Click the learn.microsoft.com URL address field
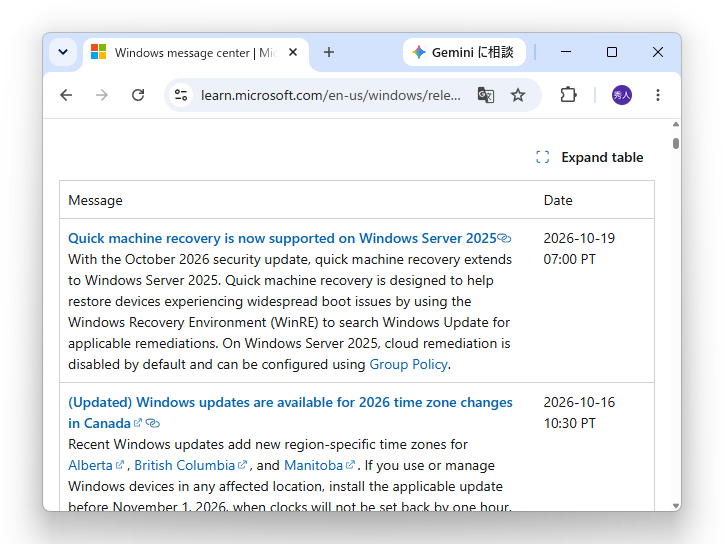 coord(331,95)
